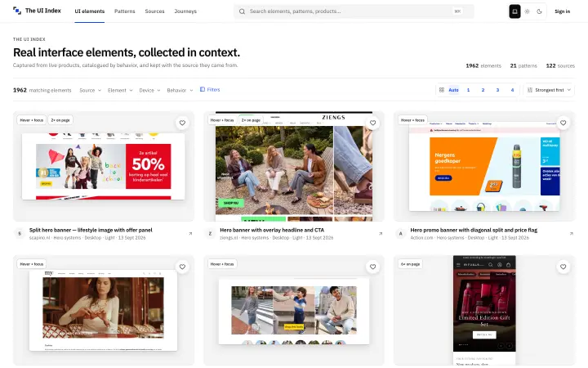Favorite the three-photo collage card heart
The height and width of the screenshot is (368, 588).
[372, 267]
